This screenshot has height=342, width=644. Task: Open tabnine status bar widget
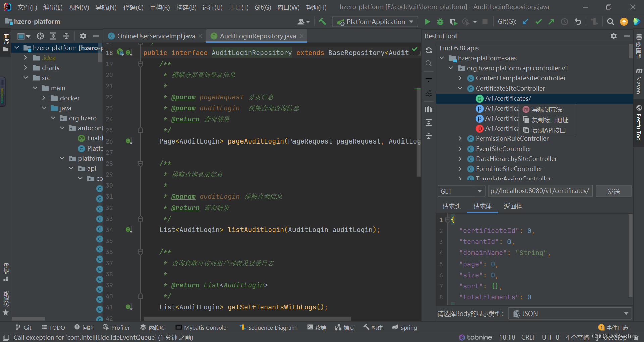tap(476, 337)
